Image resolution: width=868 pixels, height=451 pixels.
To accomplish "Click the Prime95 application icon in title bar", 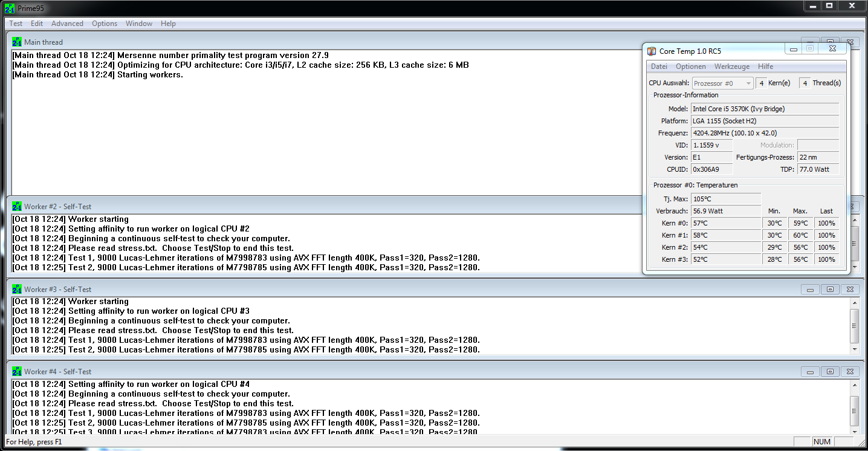I will tap(10, 8).
